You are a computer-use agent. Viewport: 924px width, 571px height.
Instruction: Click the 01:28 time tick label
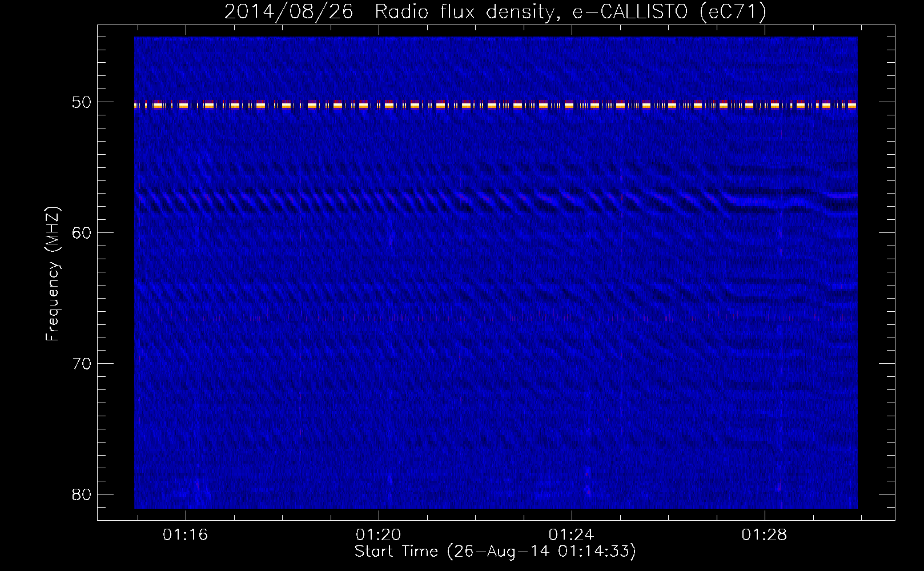[x=764, y=535]
